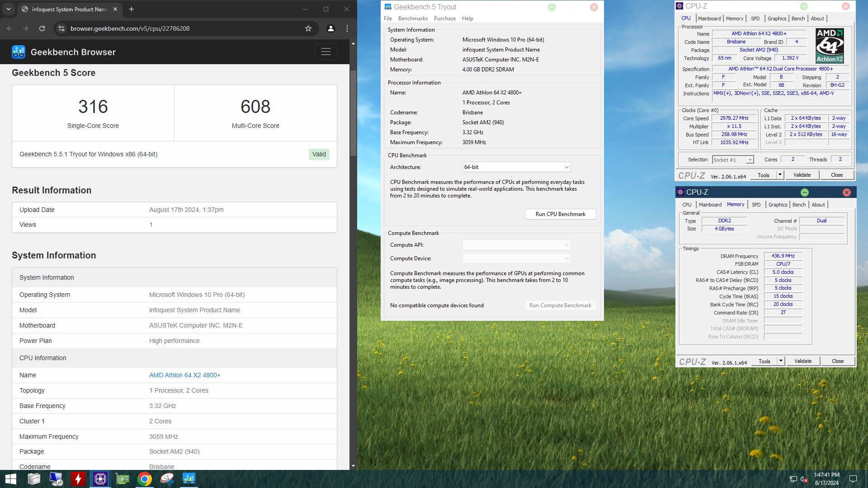The height and width of the screenshot is (488, 868).
Task: Go forward in Chrome browser
Action: pos(26,28)
